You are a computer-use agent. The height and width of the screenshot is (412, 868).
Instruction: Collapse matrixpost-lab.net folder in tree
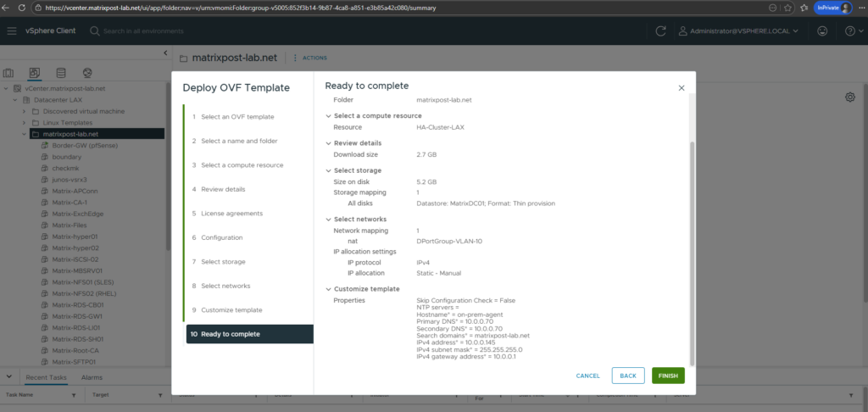click(24, 134)
